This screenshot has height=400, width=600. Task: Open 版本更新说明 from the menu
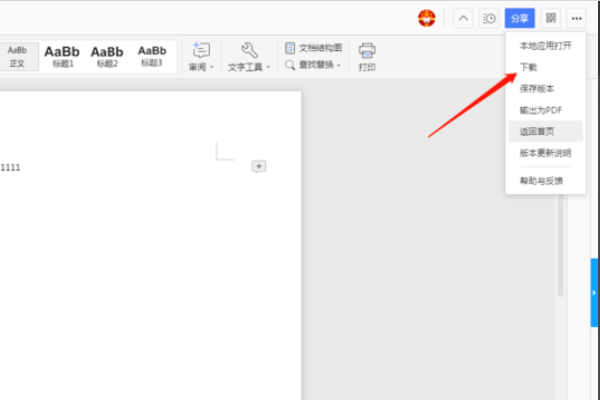coord(545,153)
